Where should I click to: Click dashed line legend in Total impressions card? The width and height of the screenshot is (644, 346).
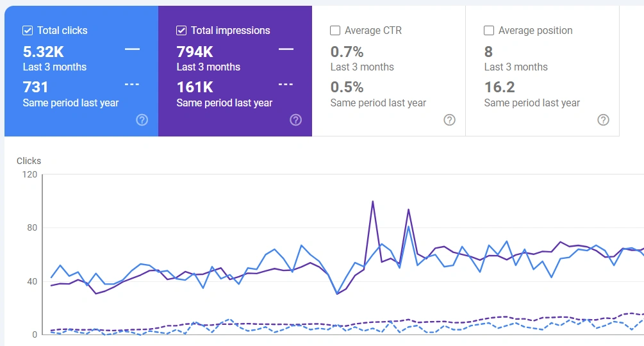pos(286,85)
